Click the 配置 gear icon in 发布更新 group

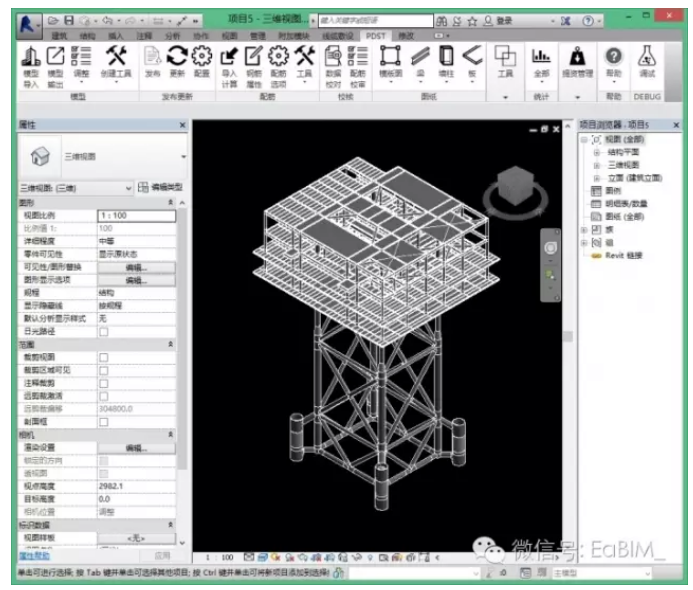tap(202, 56)
